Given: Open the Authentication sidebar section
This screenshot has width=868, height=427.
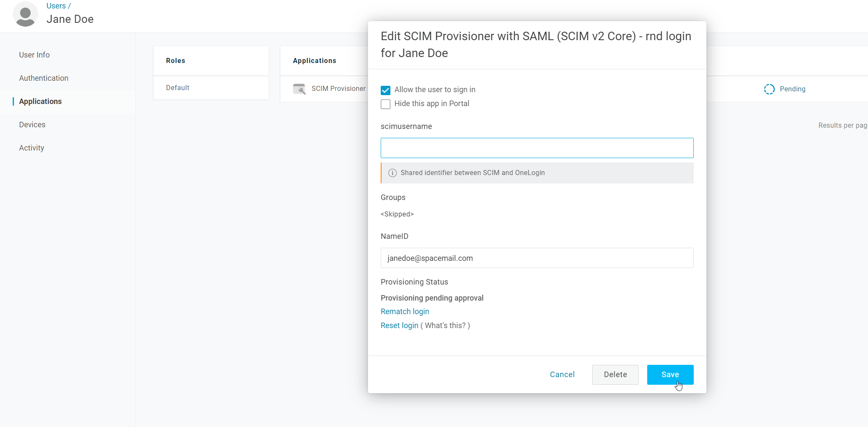Looking at the screenshot, I should [44, 78].
